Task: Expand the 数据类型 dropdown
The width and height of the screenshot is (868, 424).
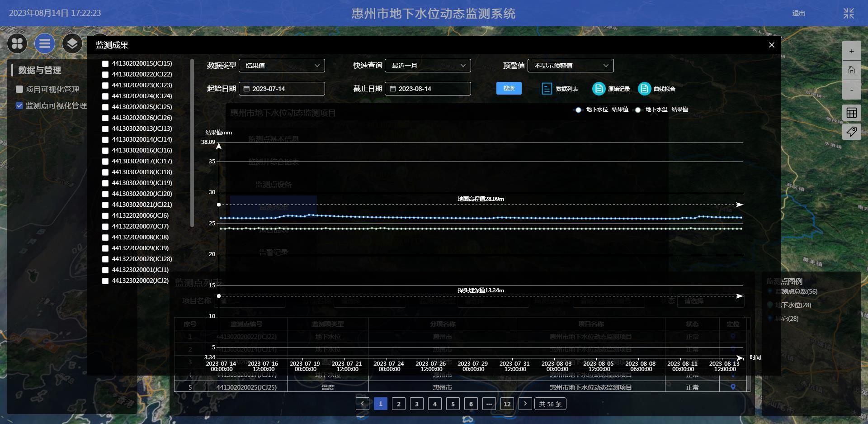Action: (x=282, y=66)
